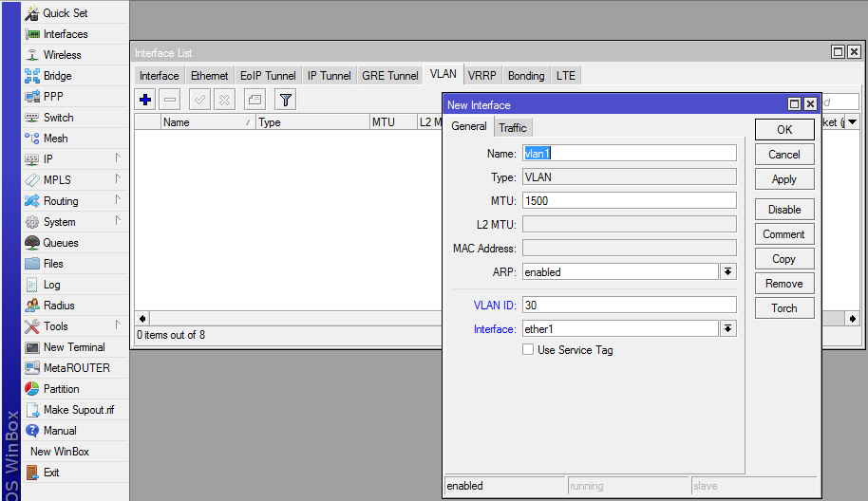Switch to the Traffic tab
This screenshot has width=868, height=501.
[512, 127]
